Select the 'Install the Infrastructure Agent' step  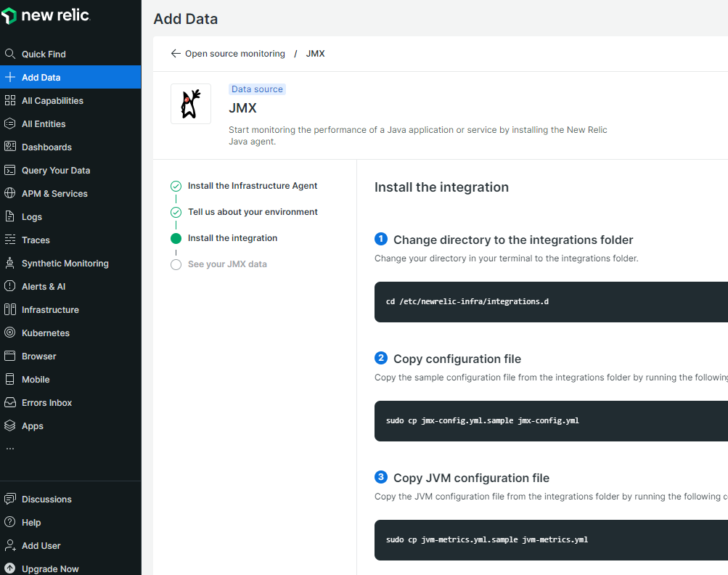coord(252,186)
